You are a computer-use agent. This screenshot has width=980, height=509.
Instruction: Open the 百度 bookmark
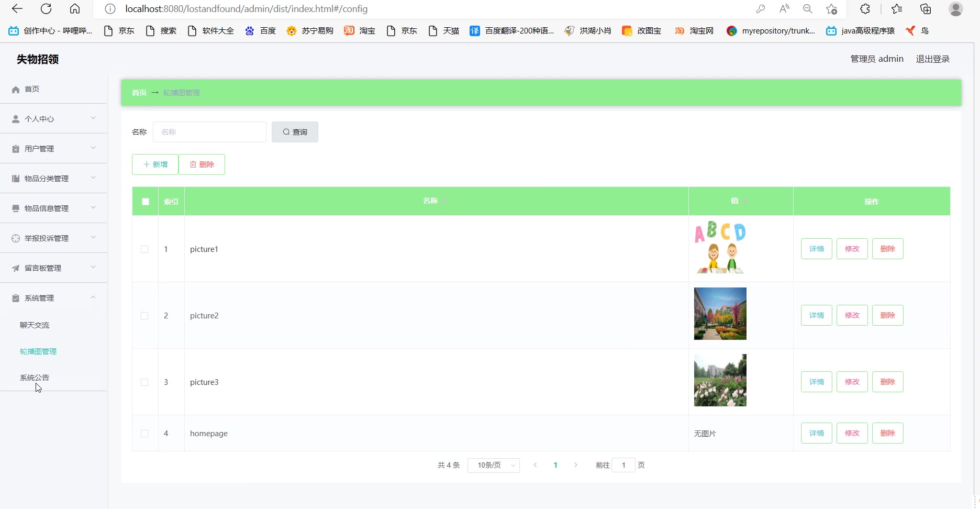pyautogui.click(x=260, y=31)
